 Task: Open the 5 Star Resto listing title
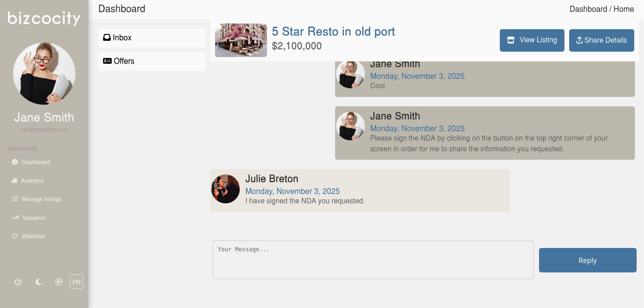coord(333,32)
